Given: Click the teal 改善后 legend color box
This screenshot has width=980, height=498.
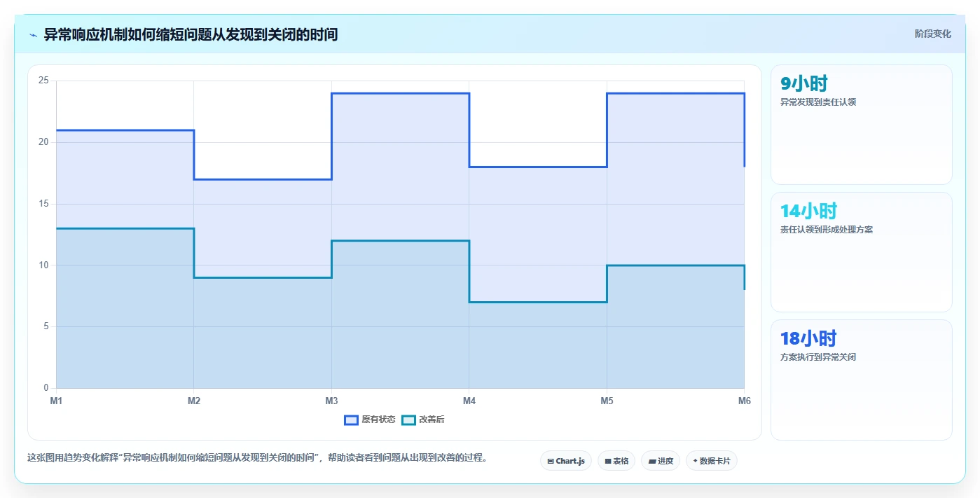Looking at the screenshot, I should tap(408, 420).
